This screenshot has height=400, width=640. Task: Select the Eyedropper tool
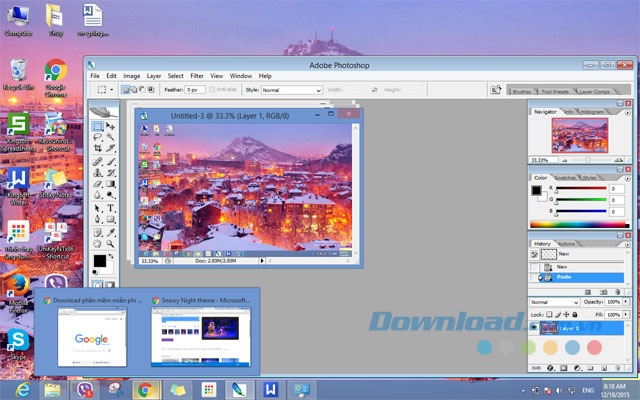tap(110, 232)
